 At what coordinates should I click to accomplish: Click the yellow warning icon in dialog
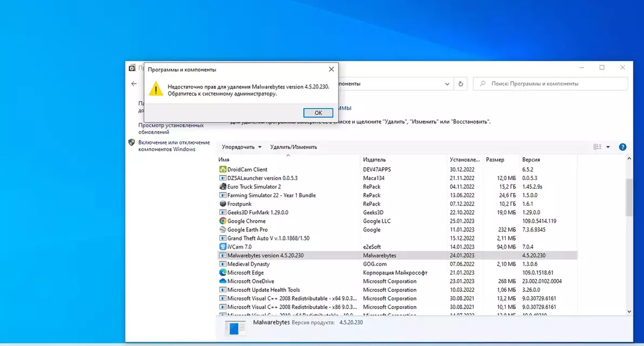[156, 89]
